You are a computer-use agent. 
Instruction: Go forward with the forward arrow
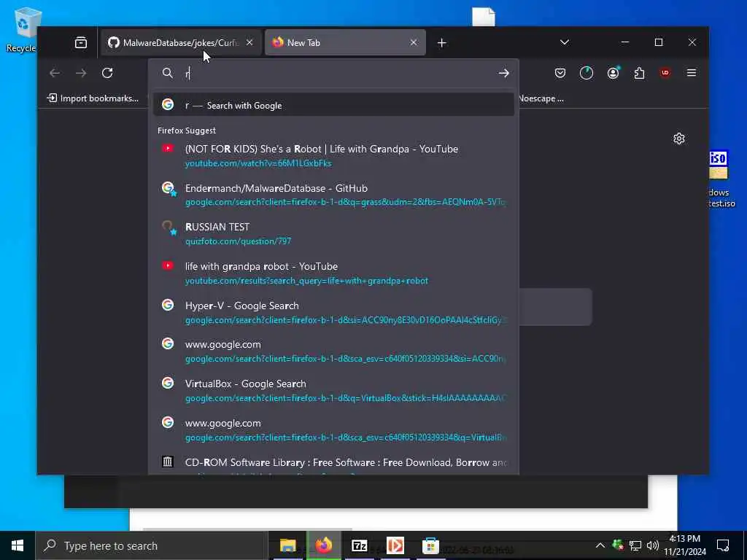[x=82, y=73]
